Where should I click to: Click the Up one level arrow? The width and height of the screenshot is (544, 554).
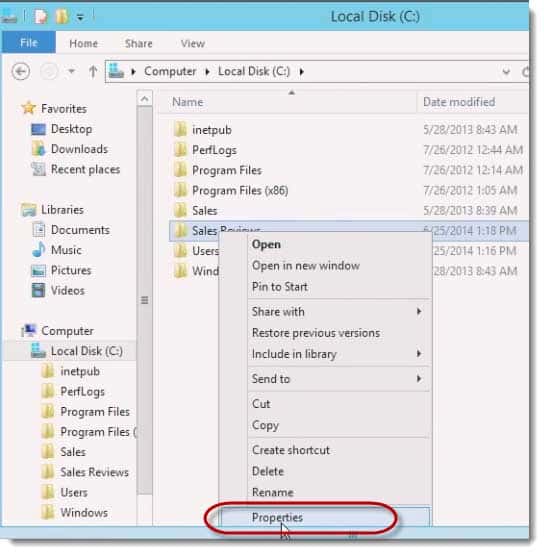point(93,72)
